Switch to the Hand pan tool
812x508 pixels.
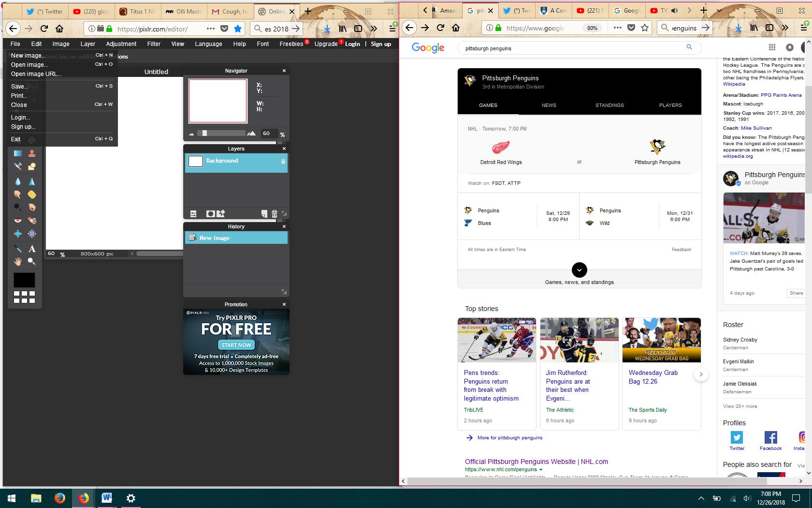[18, 262]
